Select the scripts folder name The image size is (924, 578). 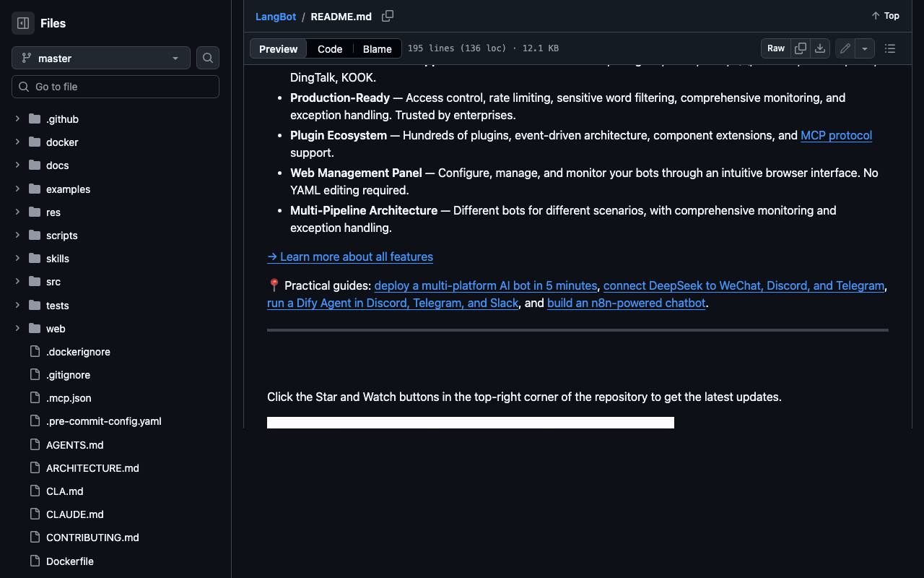[x=61, y=236]
